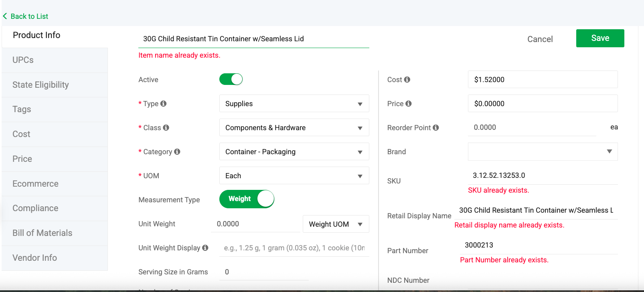
Task: Click the Back to List chevron arrow
Action: (x=5, y=16)
